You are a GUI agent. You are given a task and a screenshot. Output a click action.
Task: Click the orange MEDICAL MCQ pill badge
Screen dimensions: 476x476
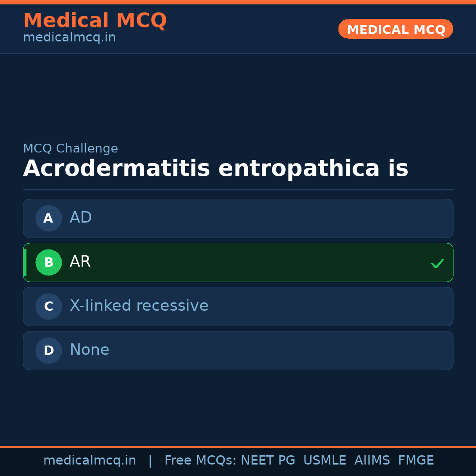coord(395,29)
